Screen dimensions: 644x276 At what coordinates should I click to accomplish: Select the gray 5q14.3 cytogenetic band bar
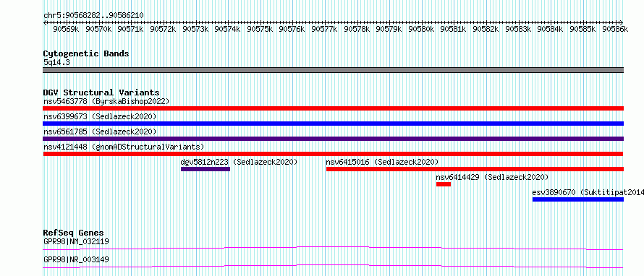pos(334,70)
